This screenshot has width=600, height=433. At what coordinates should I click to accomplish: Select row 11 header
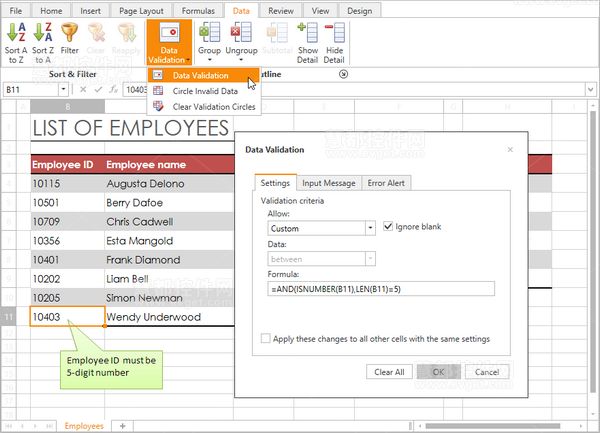[8, 317]
